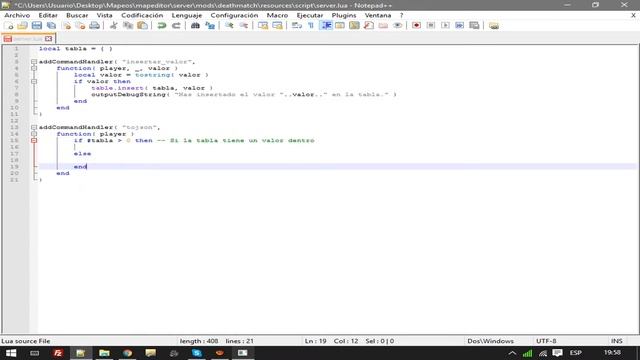Screen dimensions: 640x360
Task: Run the macro multiple times
Action: [460, 26]
